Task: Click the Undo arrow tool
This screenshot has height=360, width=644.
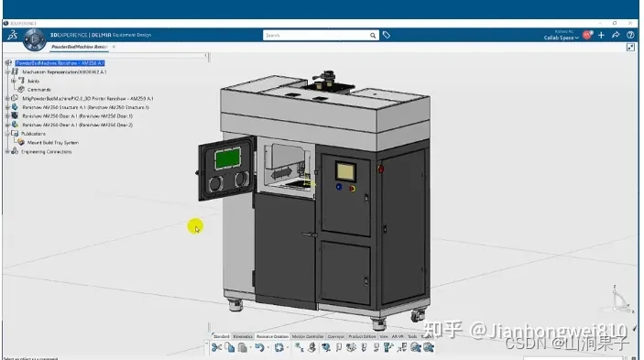Action: click(259, 348)
